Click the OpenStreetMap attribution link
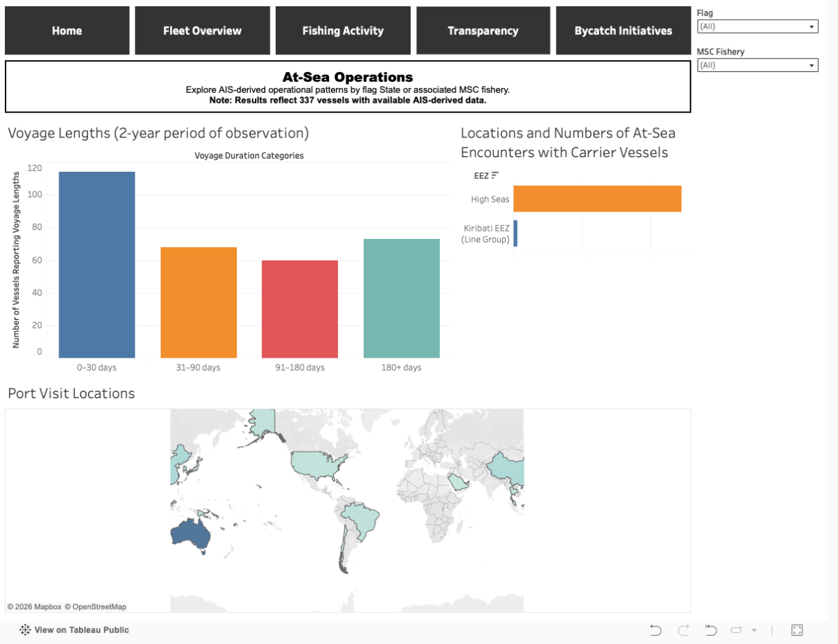 click(x=96, y=607)
